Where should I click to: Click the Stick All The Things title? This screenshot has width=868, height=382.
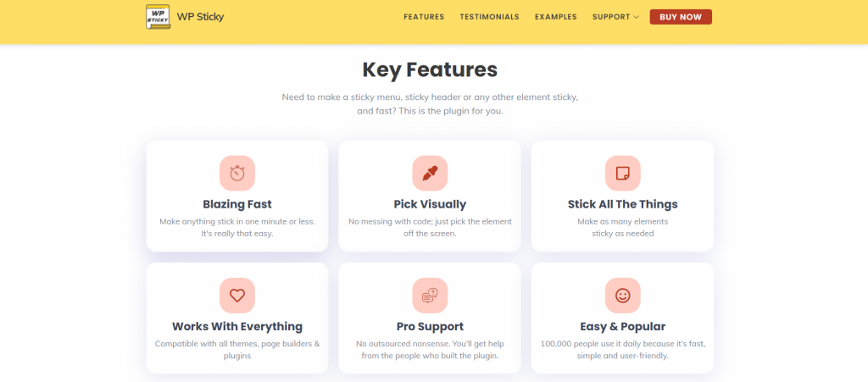click(623, 204)
